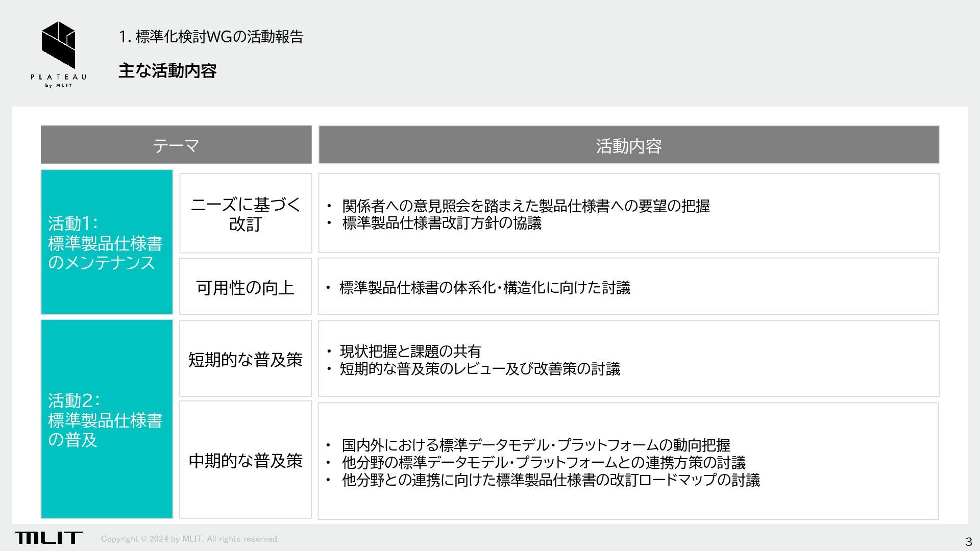Click the bullet about レビュー及び改善策の討議
980x551 pixels.
point(480,368)
